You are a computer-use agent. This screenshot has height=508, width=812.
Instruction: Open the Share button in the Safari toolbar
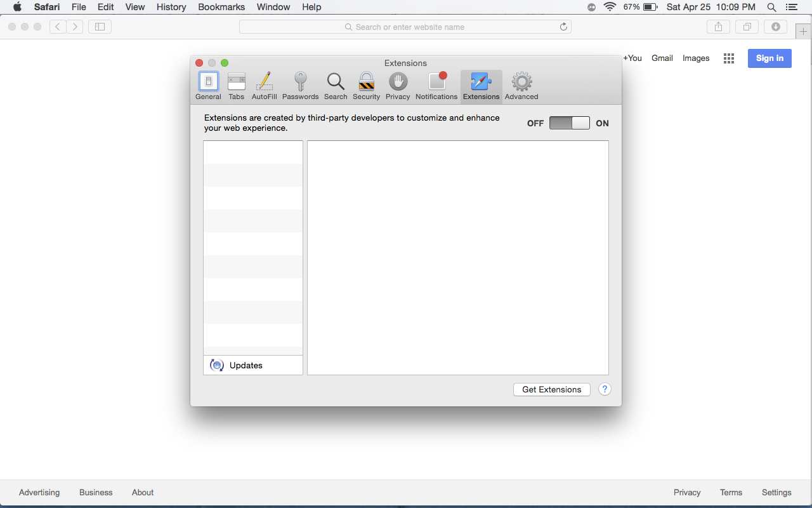pyautogui.click(x=719, y=27)
